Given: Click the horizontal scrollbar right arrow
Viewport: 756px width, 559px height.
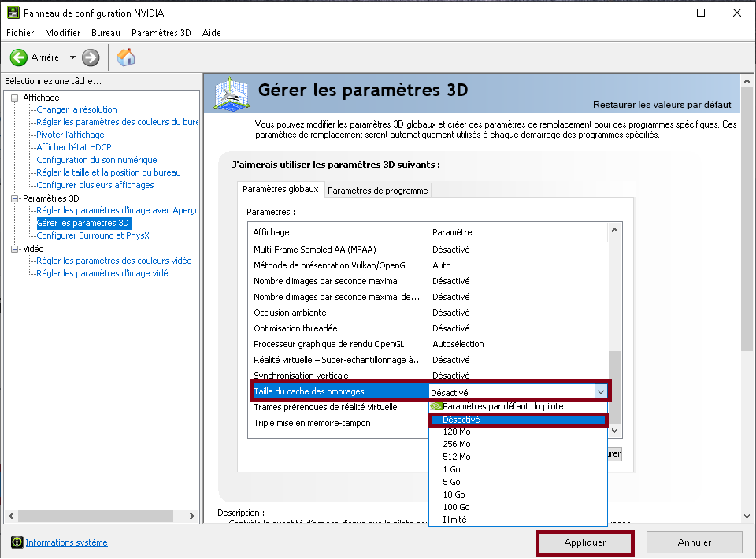Looking at the screenshot, I should 191,516.
